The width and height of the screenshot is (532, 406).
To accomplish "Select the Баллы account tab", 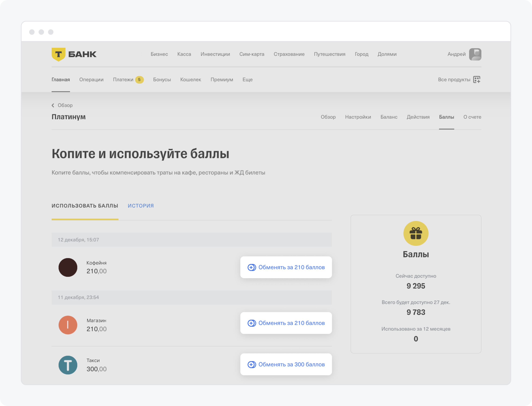I will pyautogui.click(x=446, y=117).
